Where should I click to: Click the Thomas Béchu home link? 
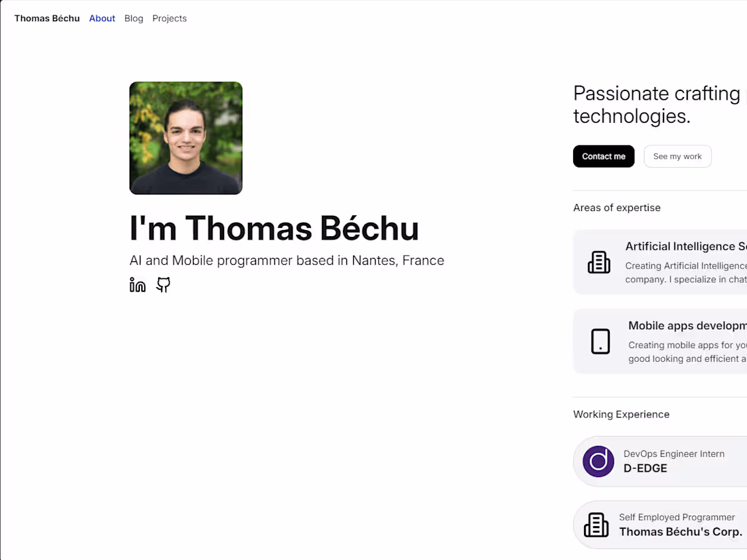(x=47, y=18)
